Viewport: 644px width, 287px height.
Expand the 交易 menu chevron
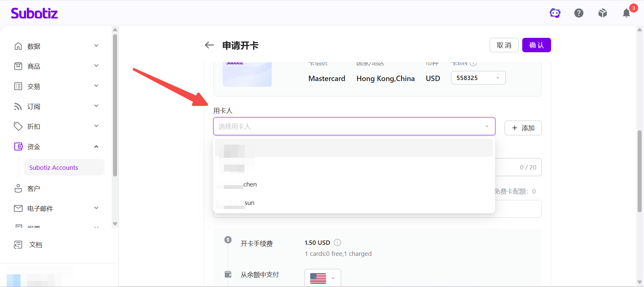coord(96,86)
